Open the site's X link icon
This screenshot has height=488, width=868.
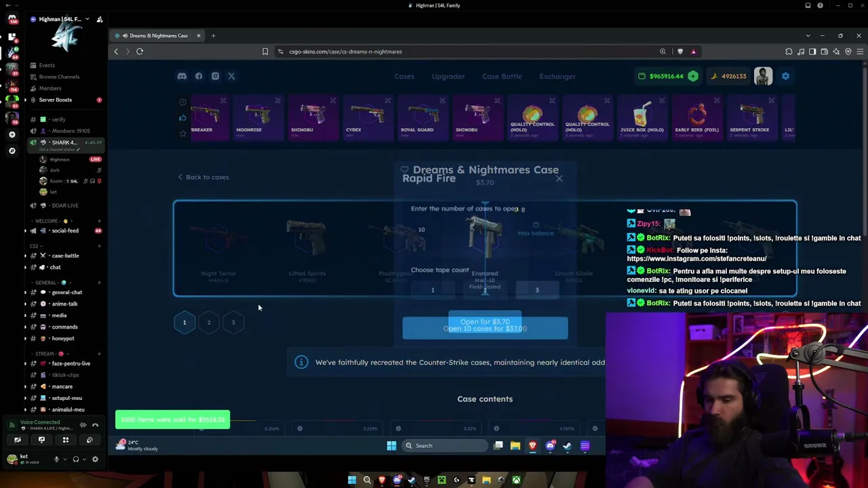coord(231,77)
